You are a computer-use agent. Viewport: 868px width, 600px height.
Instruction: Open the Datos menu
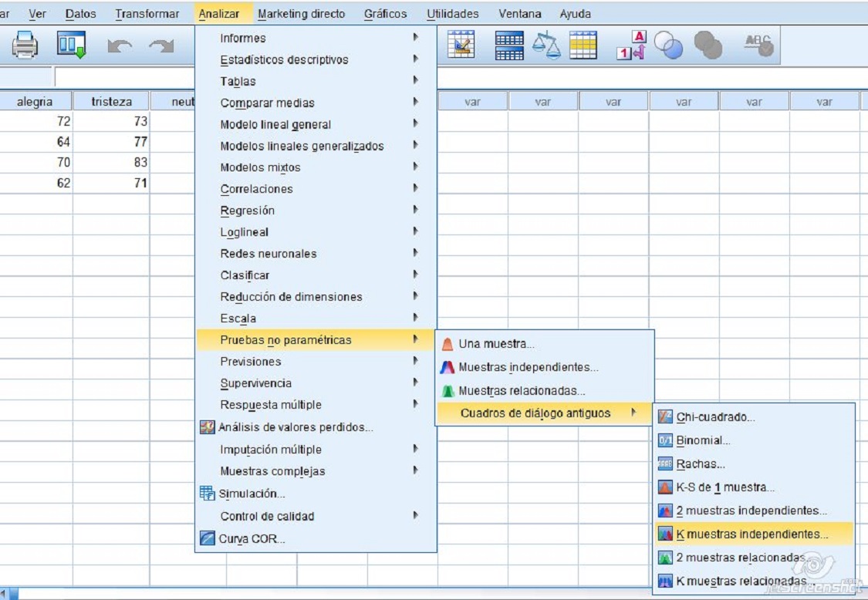(81, 13)
